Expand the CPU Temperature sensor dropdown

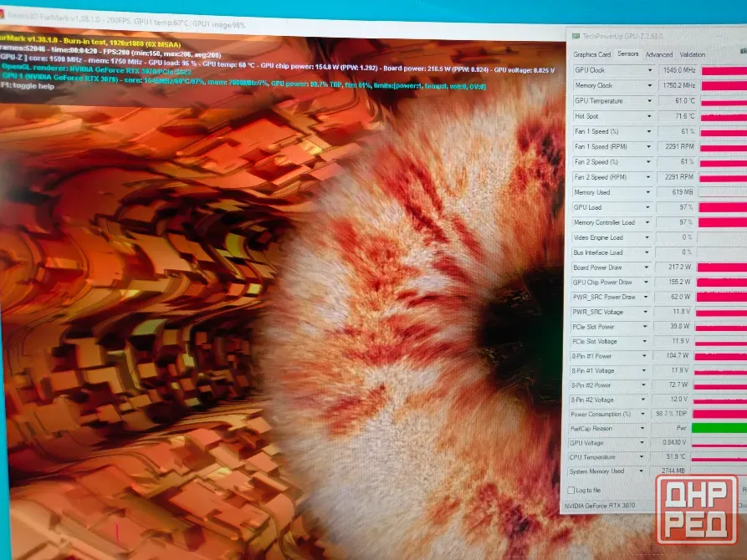(642, 457)
